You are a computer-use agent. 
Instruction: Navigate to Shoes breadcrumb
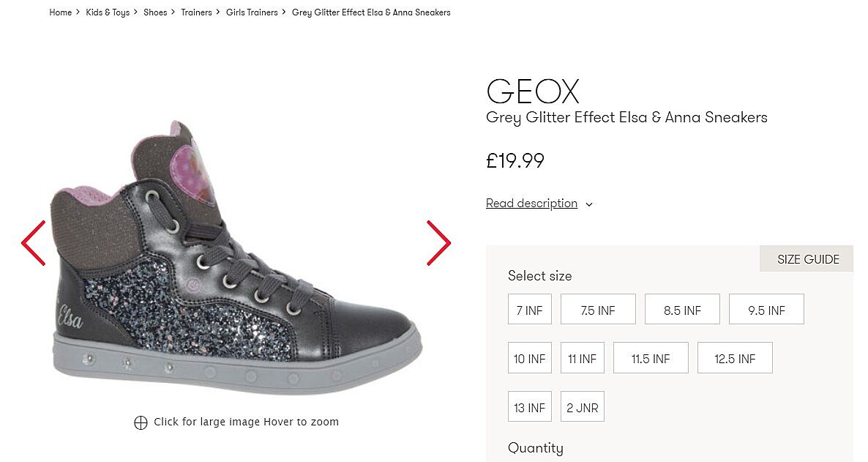(x=155, y=12)
